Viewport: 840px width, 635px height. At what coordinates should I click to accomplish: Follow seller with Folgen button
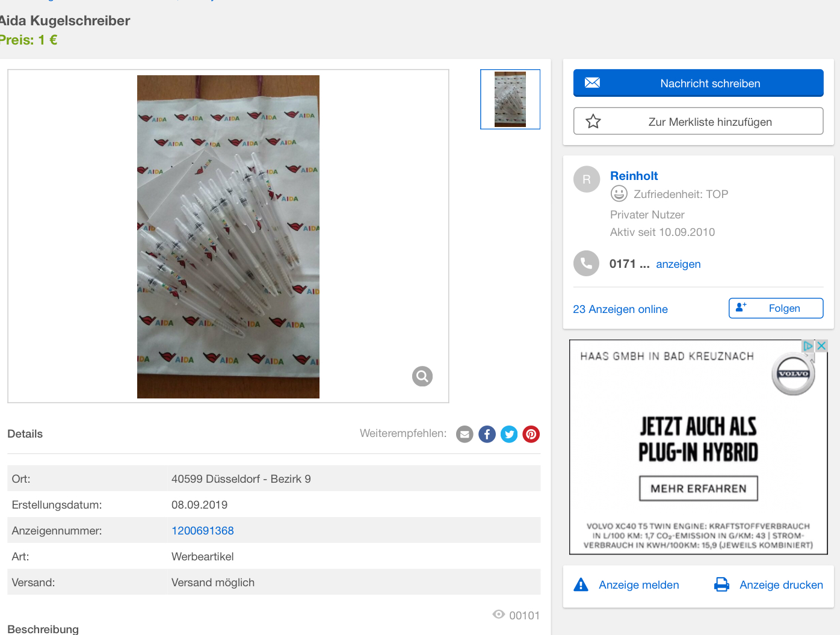point(776,308)
